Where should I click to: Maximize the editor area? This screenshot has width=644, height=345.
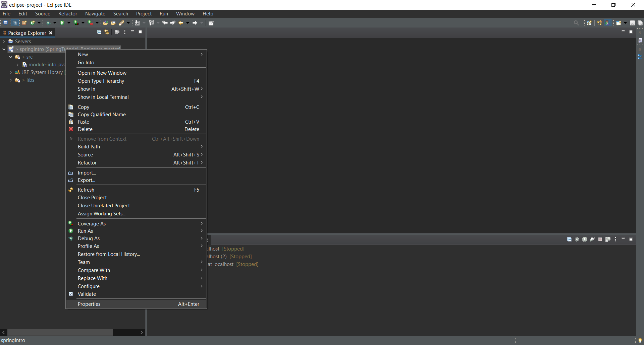click(x=631, y=32)
